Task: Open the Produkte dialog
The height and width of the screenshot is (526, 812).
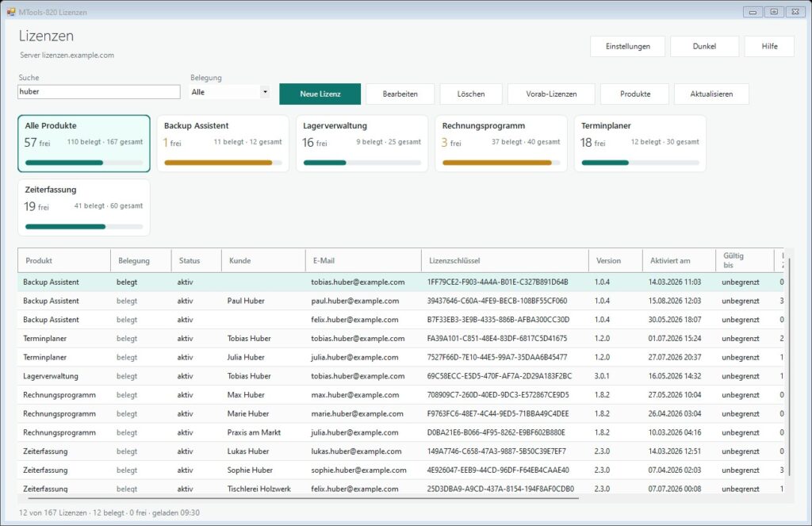Action: [635, 94]
